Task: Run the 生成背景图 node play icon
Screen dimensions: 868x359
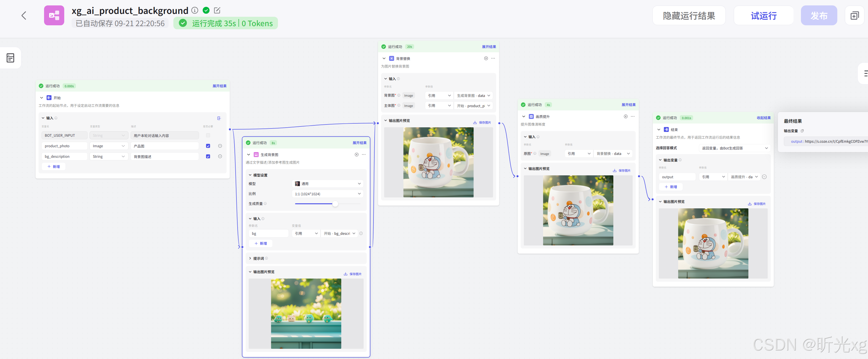Action: pyautogui.click(x=356, y=155)
